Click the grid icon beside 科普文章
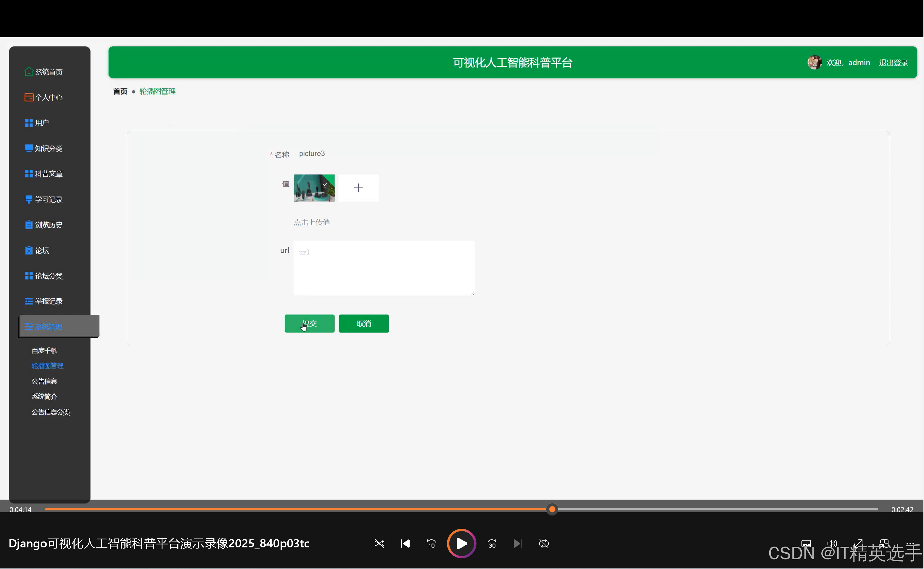Image resolution: width=924 pixels, height=569 pixels. coord(29,173)
